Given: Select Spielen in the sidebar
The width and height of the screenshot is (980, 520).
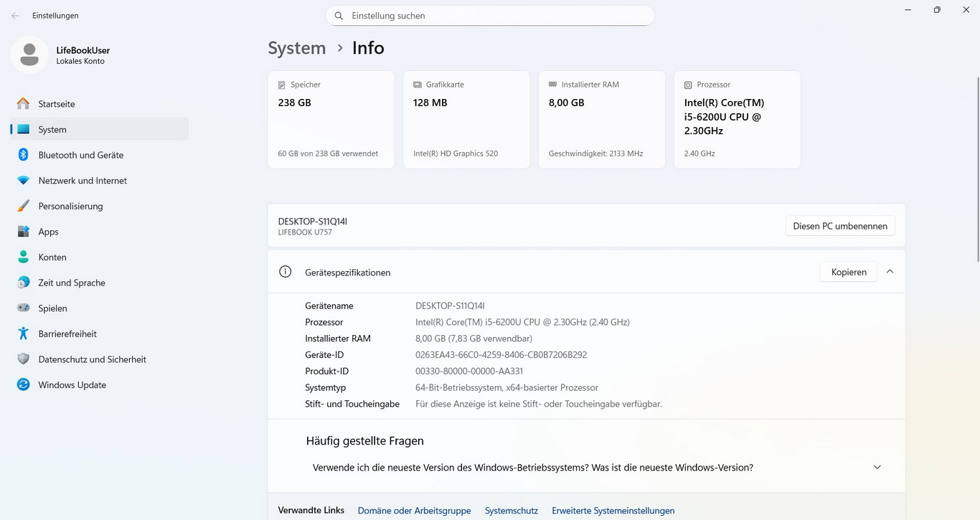Looking at the screenshot, I should tap(52, 308).
